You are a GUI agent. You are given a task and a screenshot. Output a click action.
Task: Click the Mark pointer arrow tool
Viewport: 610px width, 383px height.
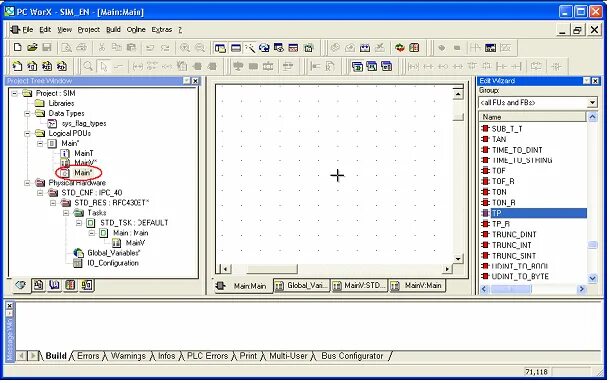pyautogui.click(x=103, y=66)
